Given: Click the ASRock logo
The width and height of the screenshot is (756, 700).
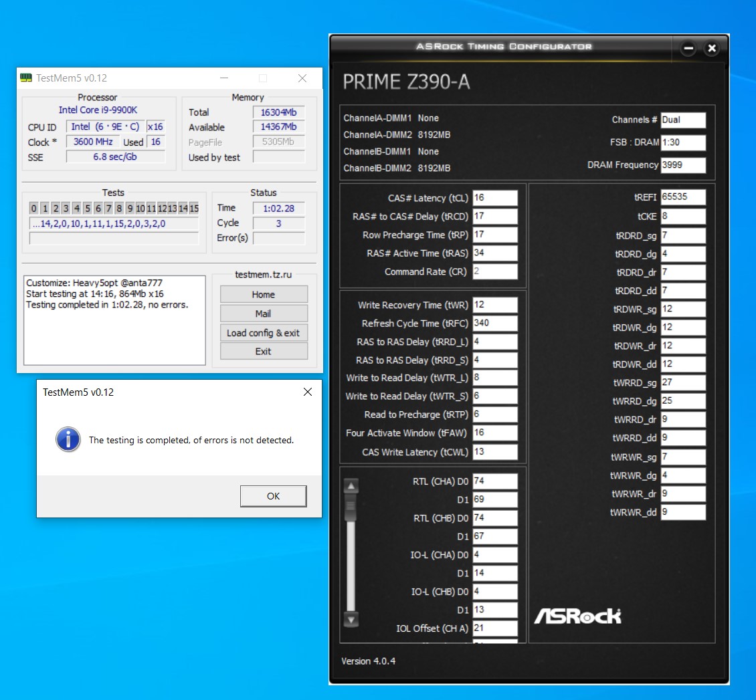Looking at the screenshot, I should [x=577, y=616].
